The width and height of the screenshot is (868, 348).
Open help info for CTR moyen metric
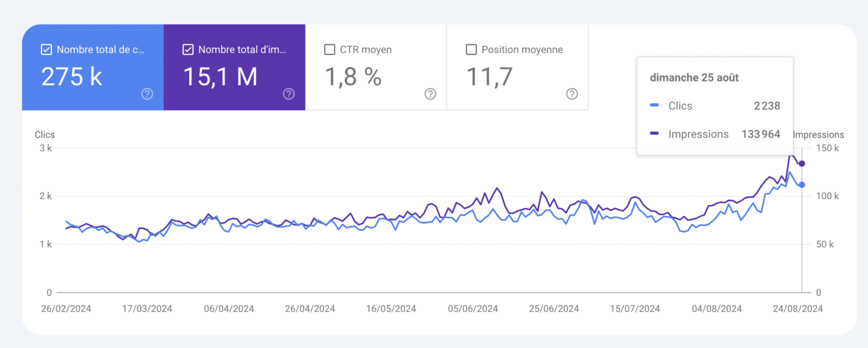pyautogui.click(x=430, y=94)
